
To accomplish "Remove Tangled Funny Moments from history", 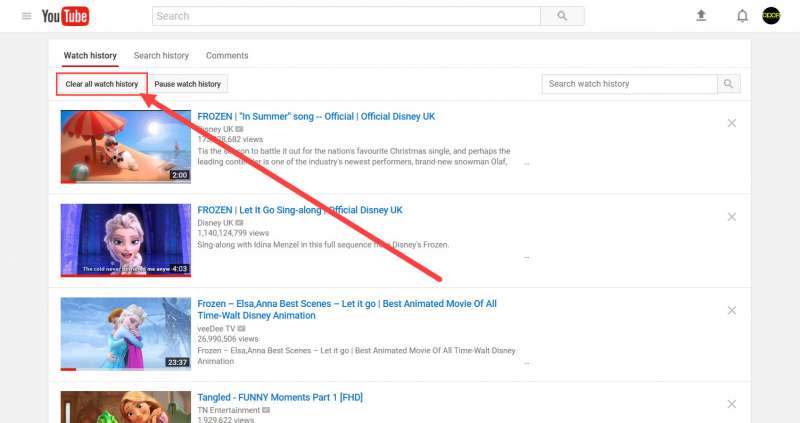I will pyautogui.click(x=732, y=404).
